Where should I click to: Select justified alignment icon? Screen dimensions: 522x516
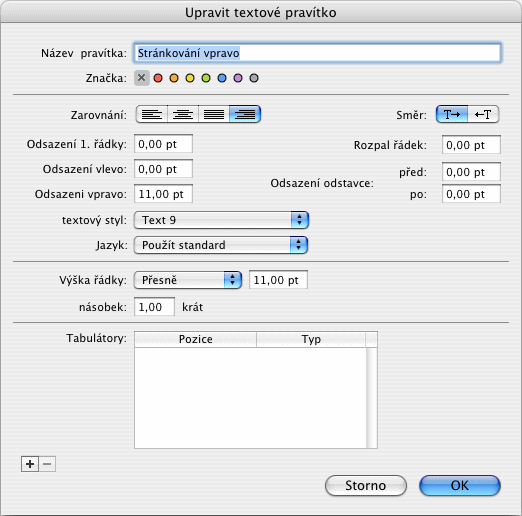tap(214, 114)
